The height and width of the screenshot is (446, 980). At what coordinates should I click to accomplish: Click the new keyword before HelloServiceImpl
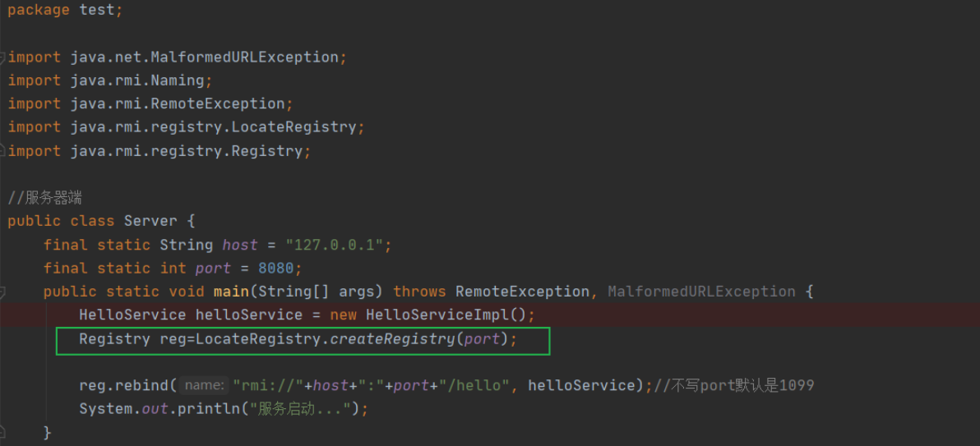(343, 315)
